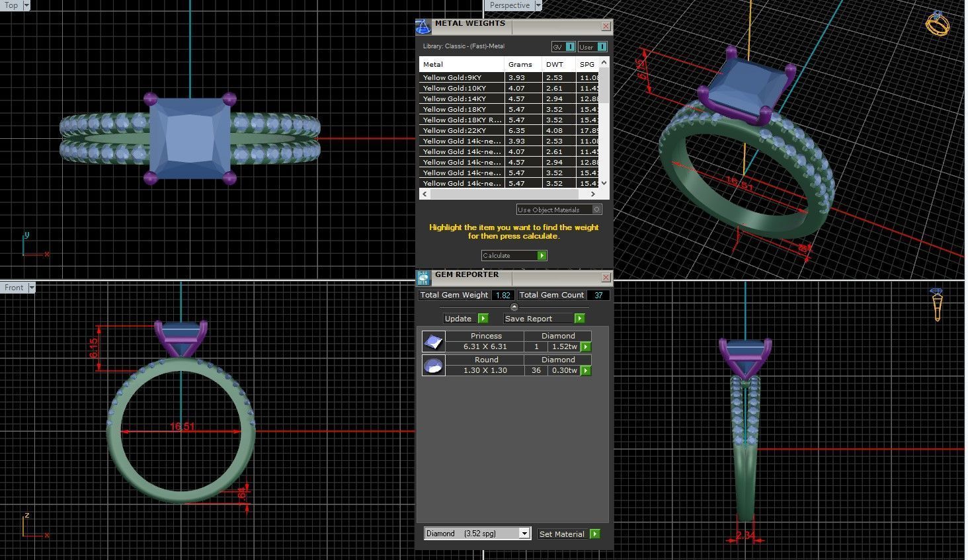Toggle the GV library switch

click(563, 47)
